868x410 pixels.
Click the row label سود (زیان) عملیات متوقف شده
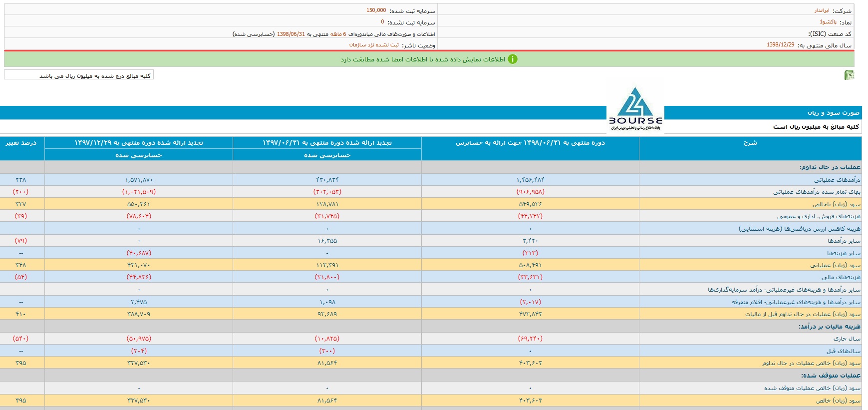click(812, 388)
